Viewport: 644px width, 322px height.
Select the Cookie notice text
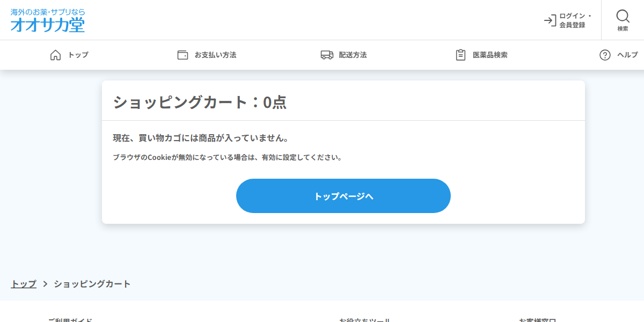(228, 158)
